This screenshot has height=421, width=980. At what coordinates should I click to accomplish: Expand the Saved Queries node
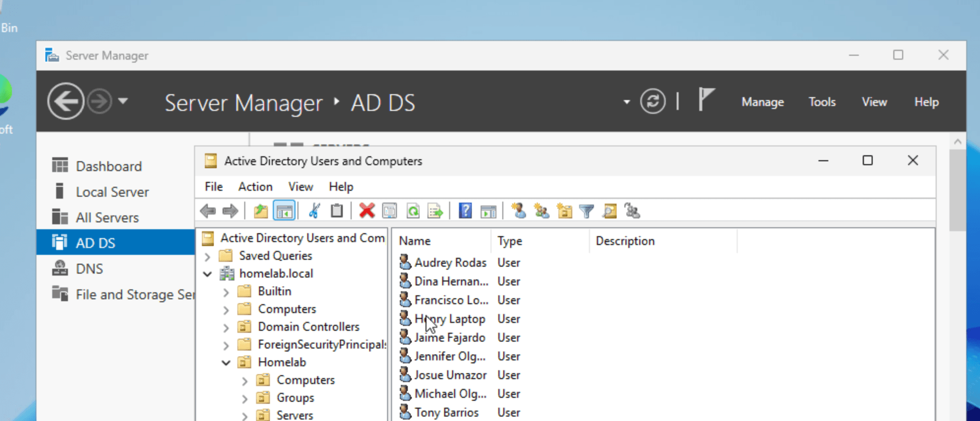tap(208, 256)
